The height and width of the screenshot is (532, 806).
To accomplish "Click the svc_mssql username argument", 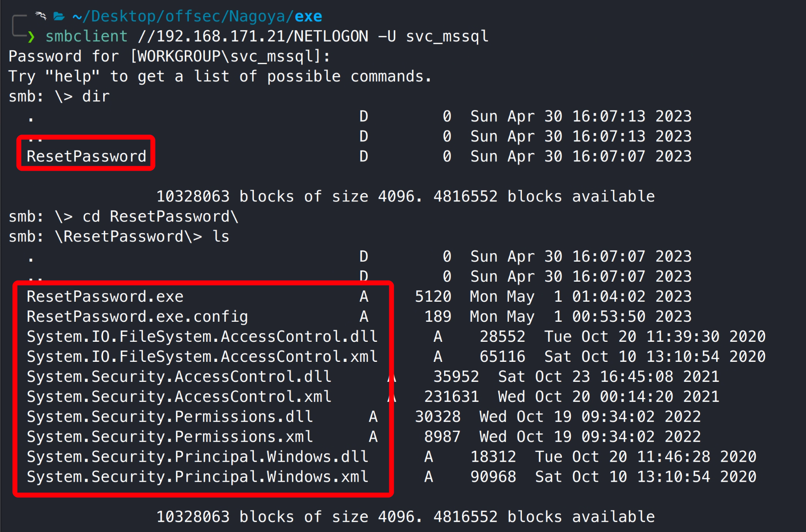I will coord(447,37).
